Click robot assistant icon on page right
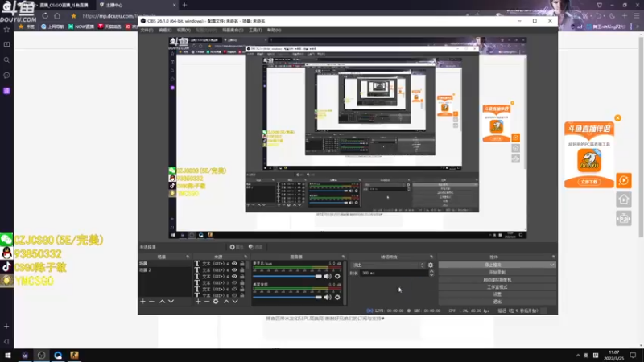The image size is (644, 362). (623, 219)
